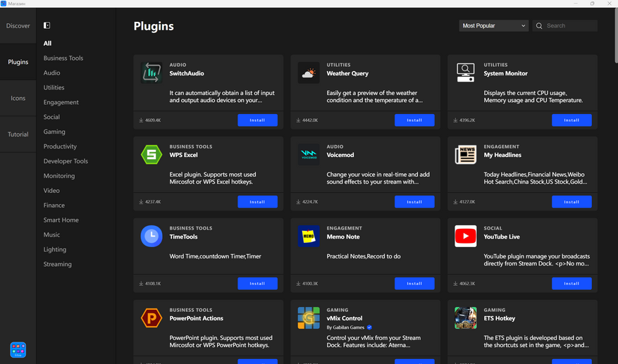Click the green WPS Excel icon
This screenshot has height=364, width=618.
(151, 154)
